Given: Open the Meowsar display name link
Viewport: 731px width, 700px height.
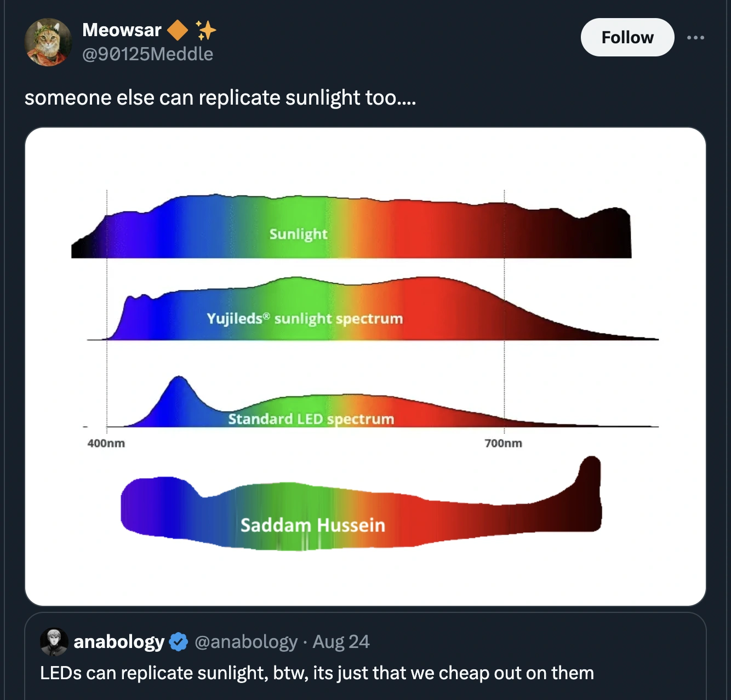Looking at the screenshot, I should 122,30.
